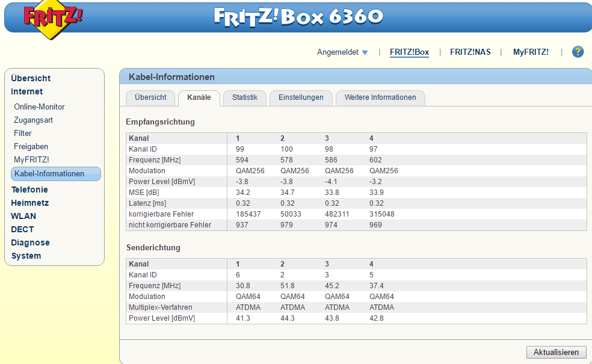Open the help question mark icon
Screen dimensions: 592x364
(x=578, y=52)
